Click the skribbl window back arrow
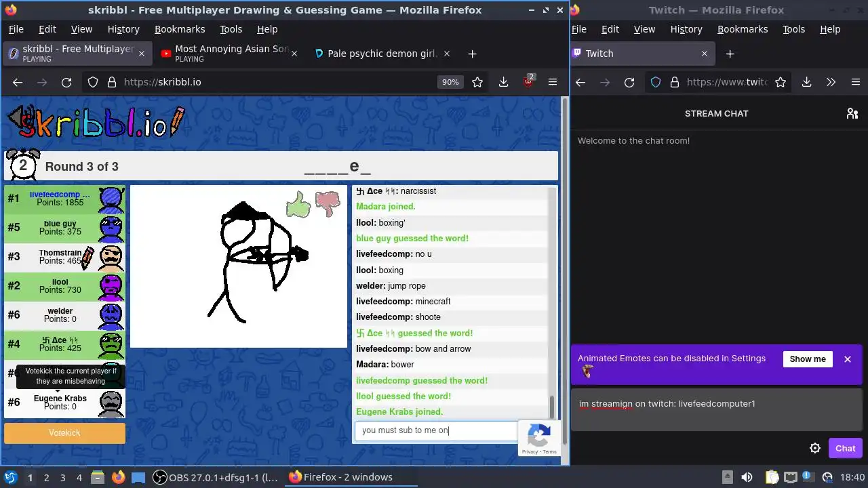The image size is (868, 488). (18, 82)
